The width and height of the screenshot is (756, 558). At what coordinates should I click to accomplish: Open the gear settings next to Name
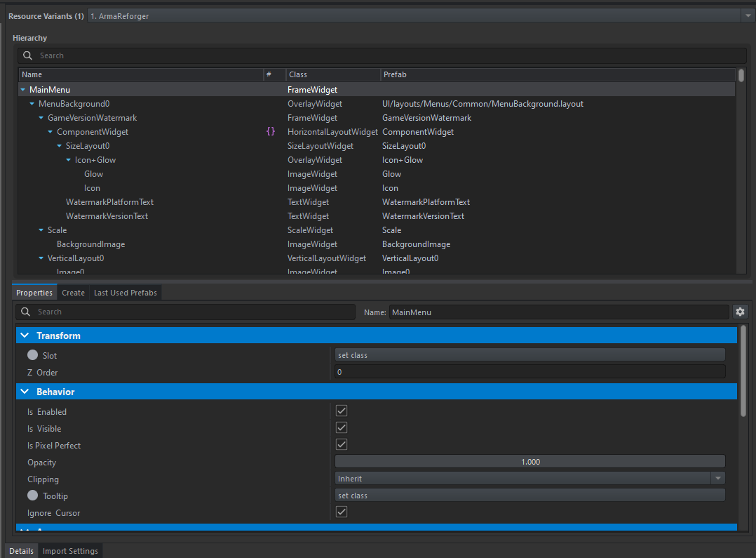[740, 312]
